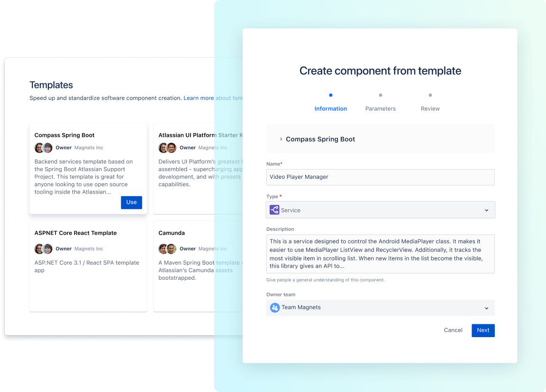This screenshot has height=392, width=546.
Task: Click inside the Name input field
Action: point(379,177)
